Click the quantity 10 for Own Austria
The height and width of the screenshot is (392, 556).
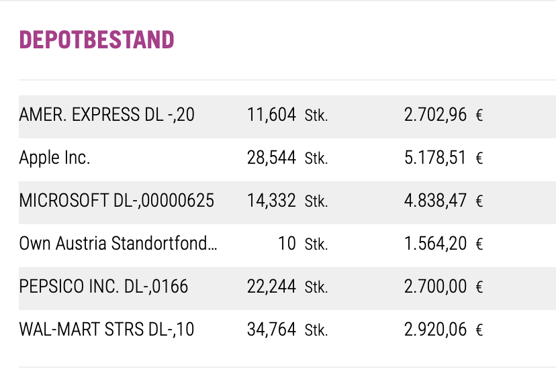tap(287, 244)
